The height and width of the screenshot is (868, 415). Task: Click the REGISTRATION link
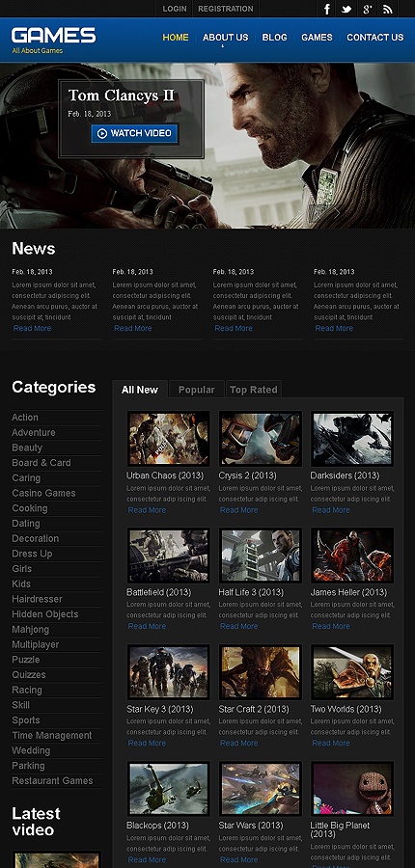pos(226,9)
